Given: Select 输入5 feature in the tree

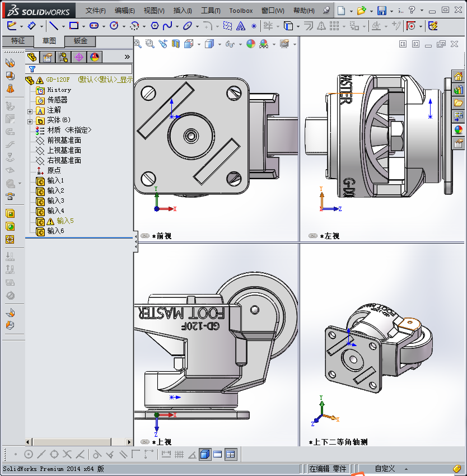Looking at the screenshot, I should [x=64, y=221].
